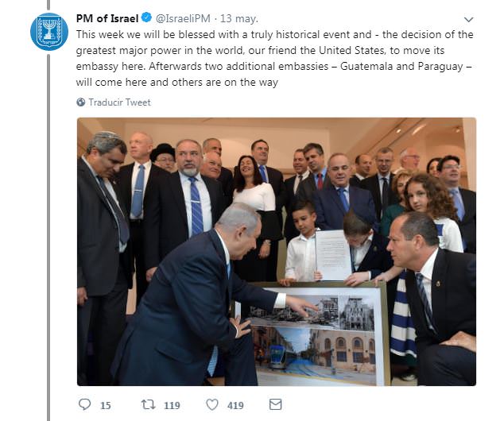Send tweet via envelope message icon
Image resolution: width=504 pixels, height=421 pixels.
click(276, 404)
